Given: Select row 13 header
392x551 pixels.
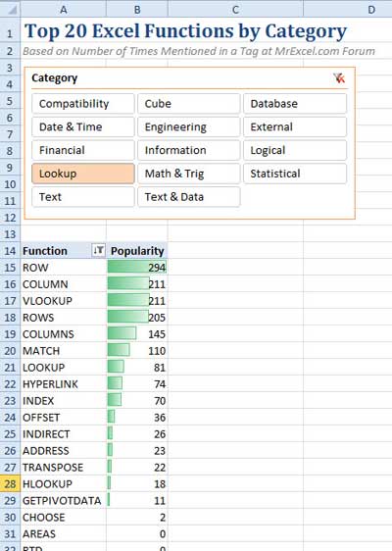Looking at the screenshot, I should point(10,234).
